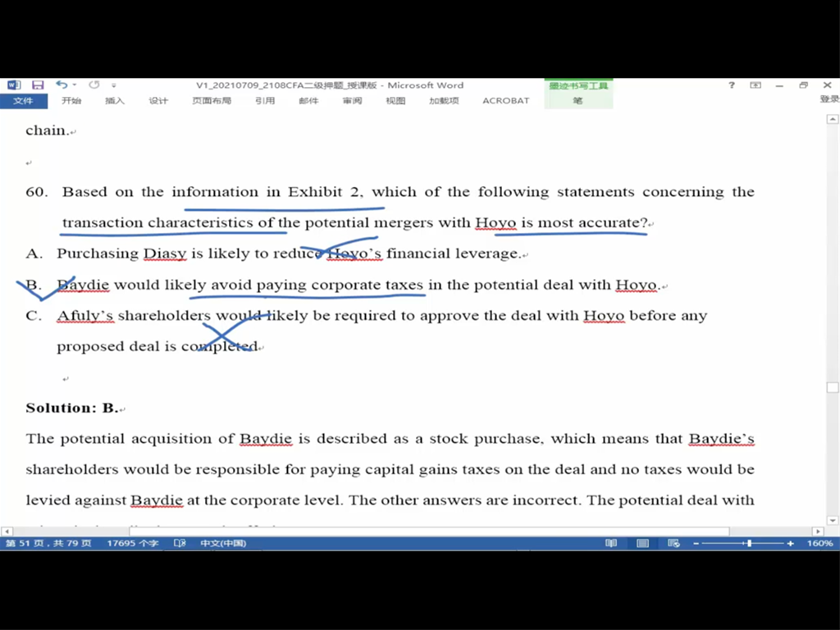Click the Redo icon in title bar
The height and width of the screenshot is (630, 840).
pyautogui.click(x=94, y=85)
